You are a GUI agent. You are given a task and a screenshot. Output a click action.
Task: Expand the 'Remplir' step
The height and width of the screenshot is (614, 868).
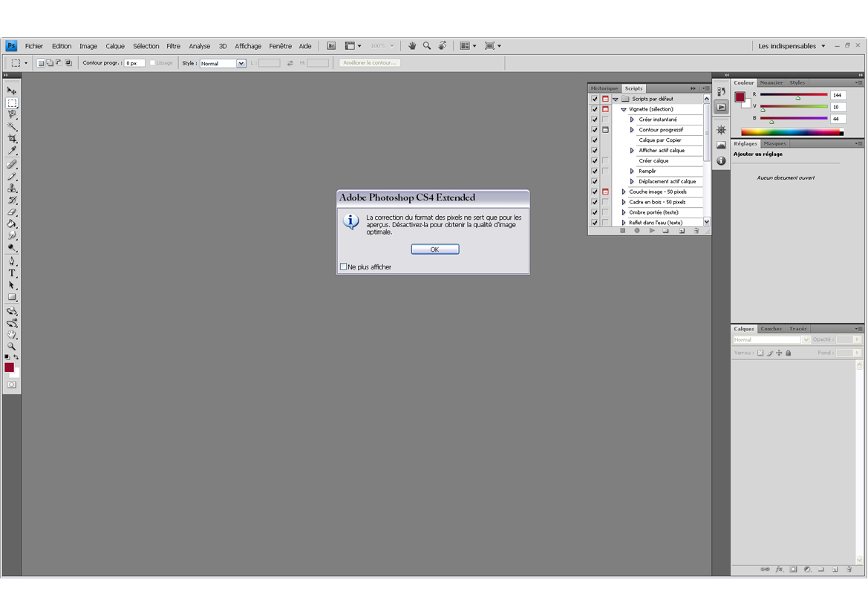coord(632,171)
